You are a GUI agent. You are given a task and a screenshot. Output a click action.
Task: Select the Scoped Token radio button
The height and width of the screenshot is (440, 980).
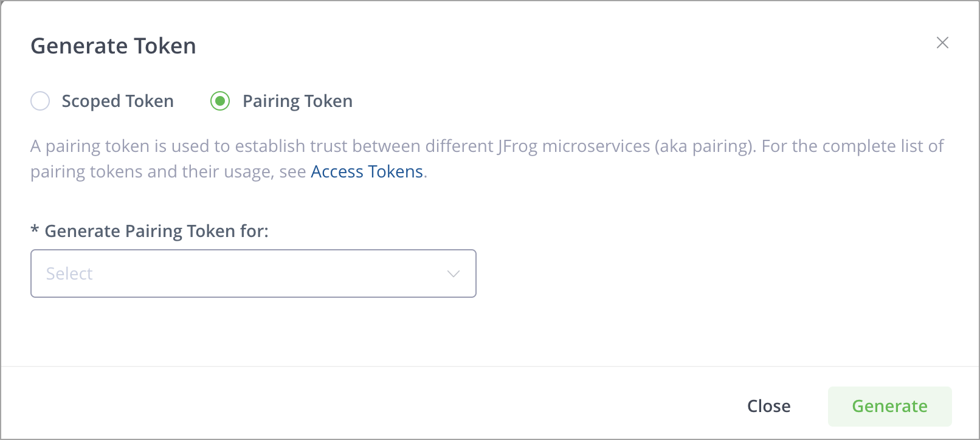(40, 101)
